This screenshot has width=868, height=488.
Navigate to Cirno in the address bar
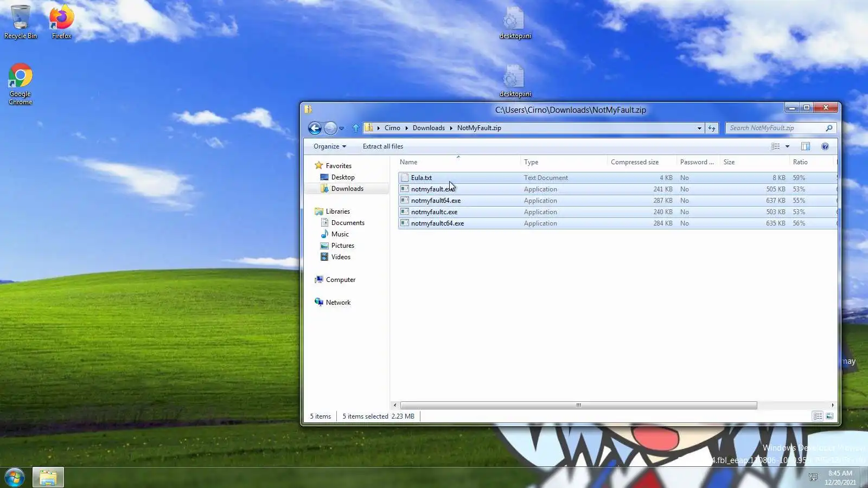[392, 128]
